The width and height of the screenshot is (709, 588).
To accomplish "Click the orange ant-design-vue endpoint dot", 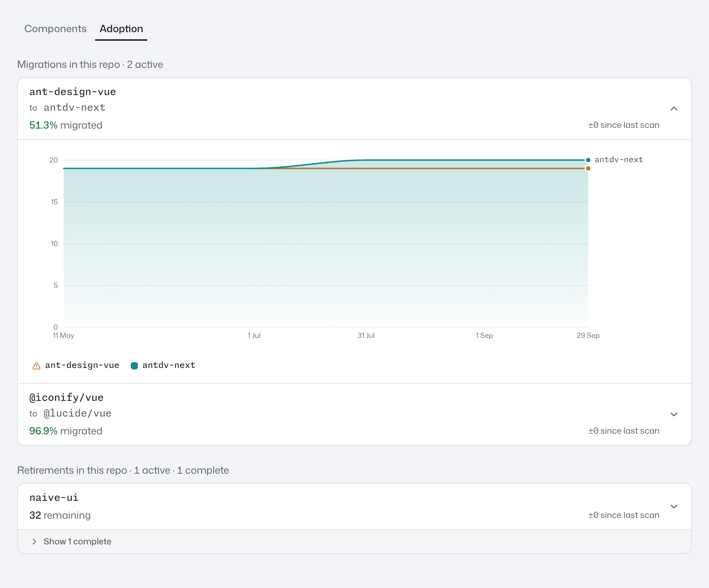I will click(588, 168).
